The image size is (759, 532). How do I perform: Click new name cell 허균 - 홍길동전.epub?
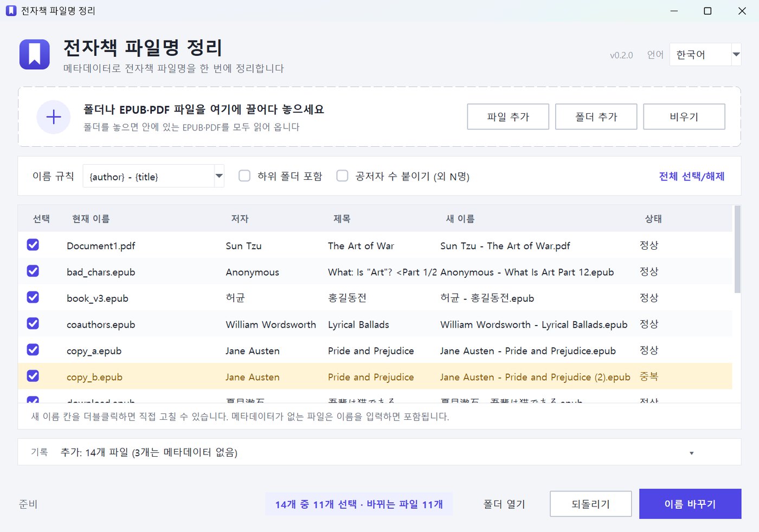click(x=487, y=299)
